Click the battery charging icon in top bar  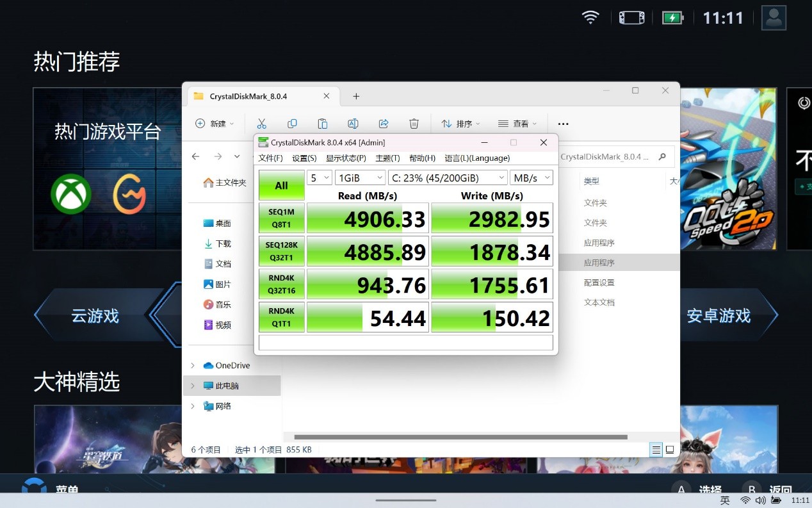pos(672,17)
